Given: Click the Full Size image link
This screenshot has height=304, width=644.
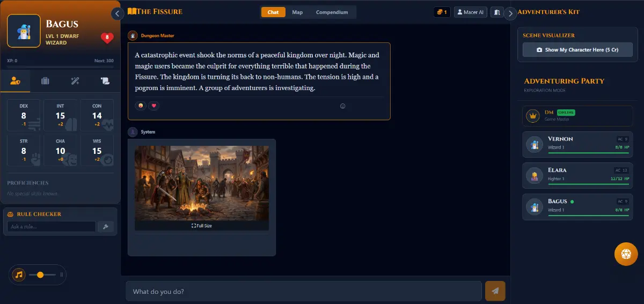Looking at the screenshot, I should 202,226.
